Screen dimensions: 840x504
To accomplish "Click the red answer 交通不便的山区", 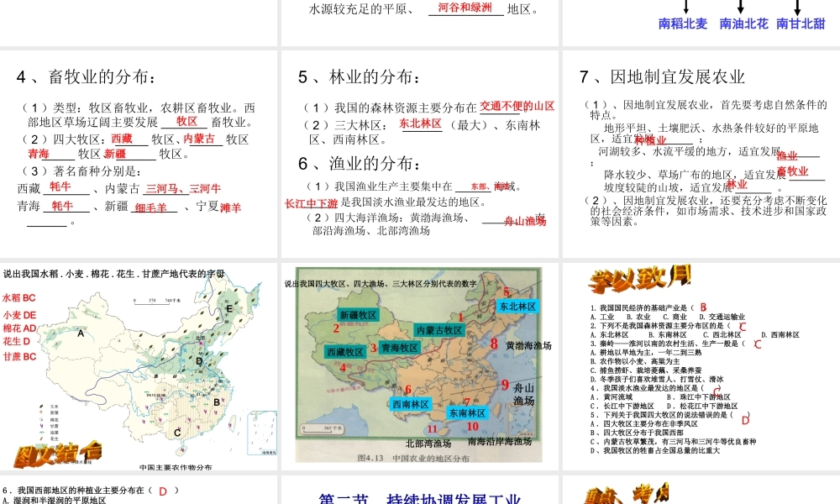I will [517, 106].
